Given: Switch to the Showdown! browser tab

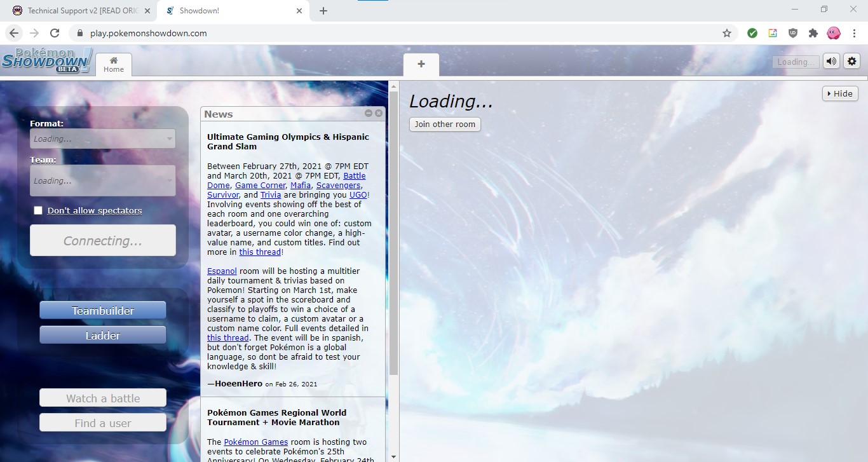Looking at the screenshot, I should coord(233,11).
